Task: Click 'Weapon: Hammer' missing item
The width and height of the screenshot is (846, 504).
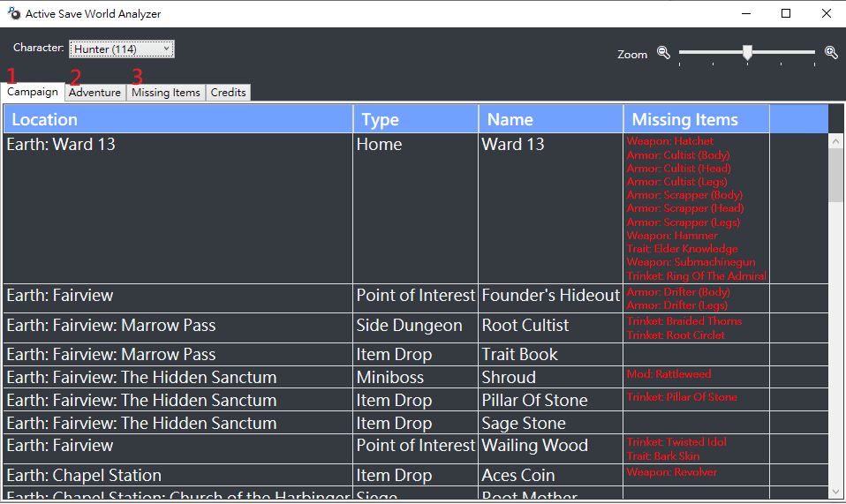Action: click(x=672, y=236)
